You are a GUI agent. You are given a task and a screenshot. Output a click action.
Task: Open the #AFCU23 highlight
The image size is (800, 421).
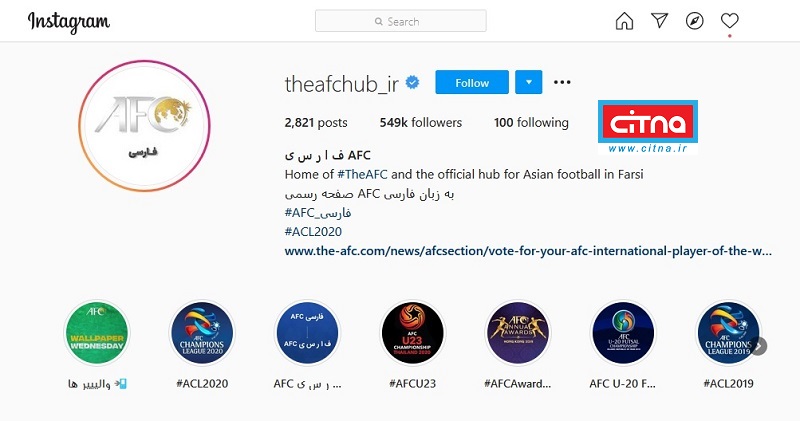click(412, 333)
